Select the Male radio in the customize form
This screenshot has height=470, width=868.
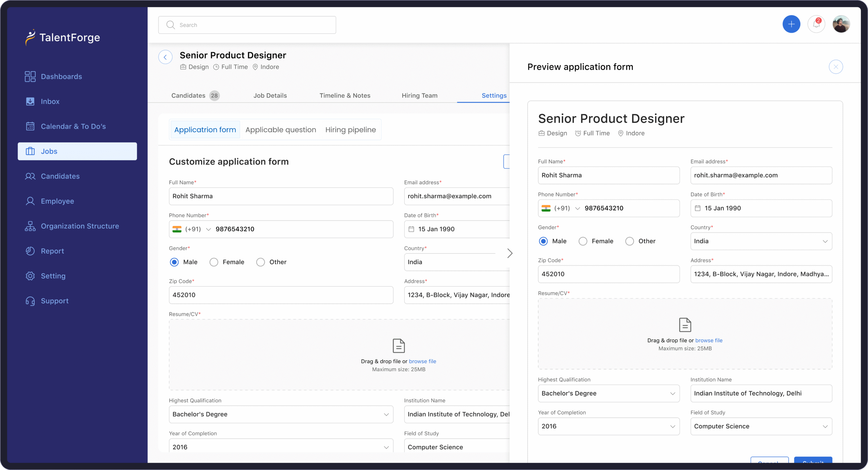174,262
